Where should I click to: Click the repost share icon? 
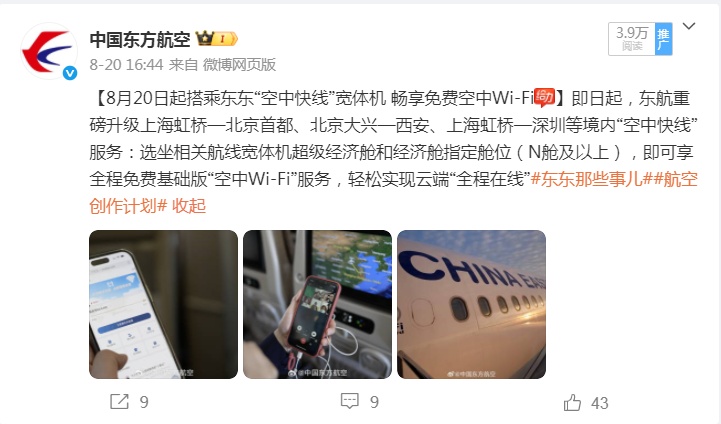(x=120, y=401)
